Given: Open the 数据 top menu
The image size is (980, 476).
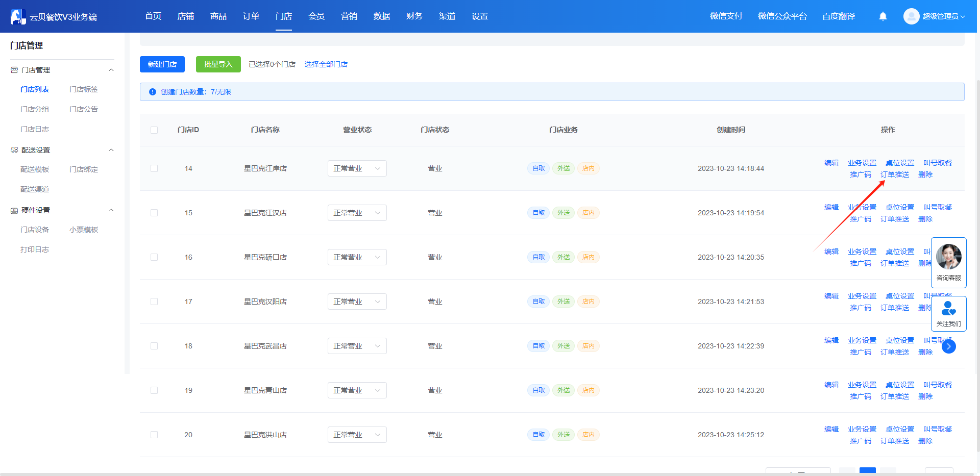Looking at the screenshot, I should click(382, 16).
